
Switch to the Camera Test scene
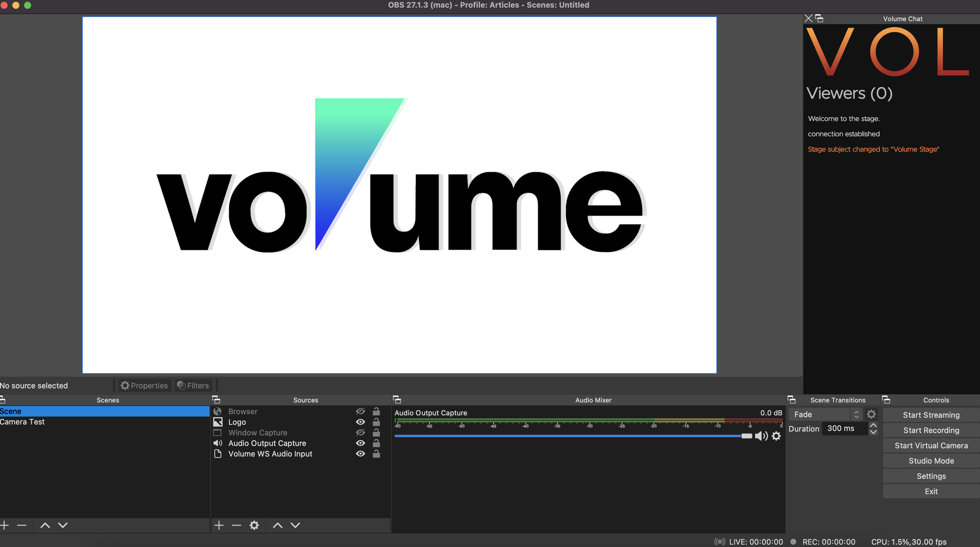pos(105,422)
